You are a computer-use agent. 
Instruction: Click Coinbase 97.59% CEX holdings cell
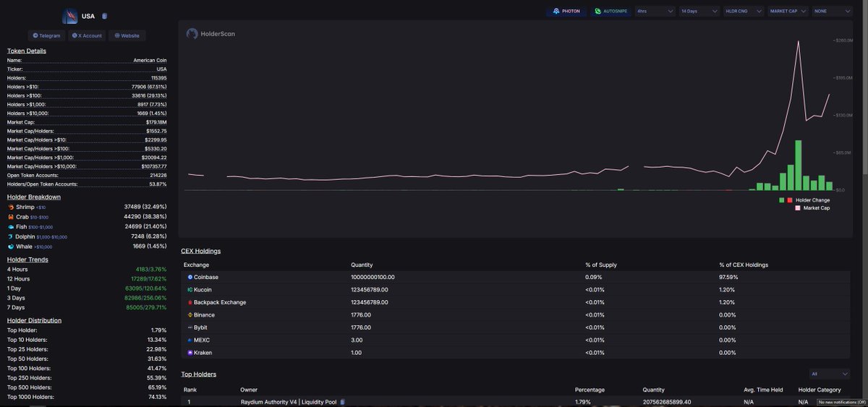[x=729, y=277]
